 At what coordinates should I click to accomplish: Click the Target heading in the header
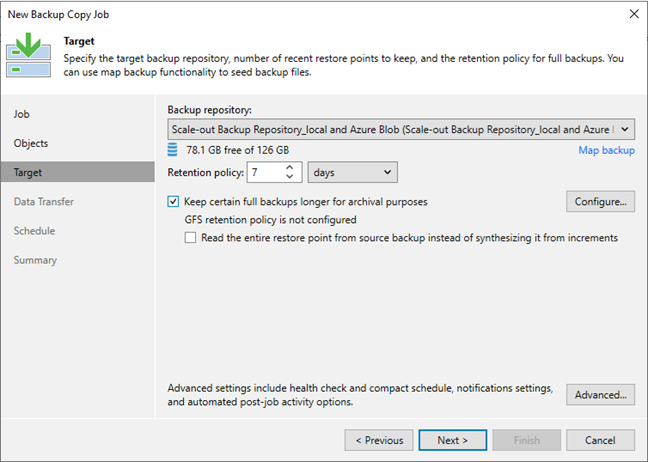79,41
